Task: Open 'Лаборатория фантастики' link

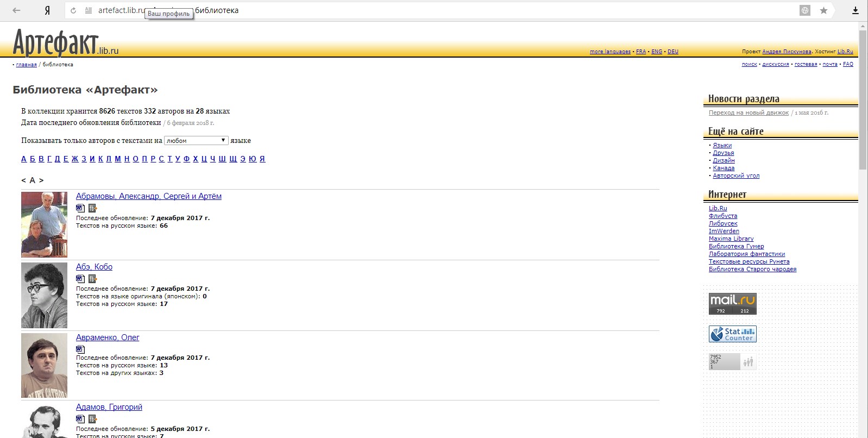Action: coord(747,254)
